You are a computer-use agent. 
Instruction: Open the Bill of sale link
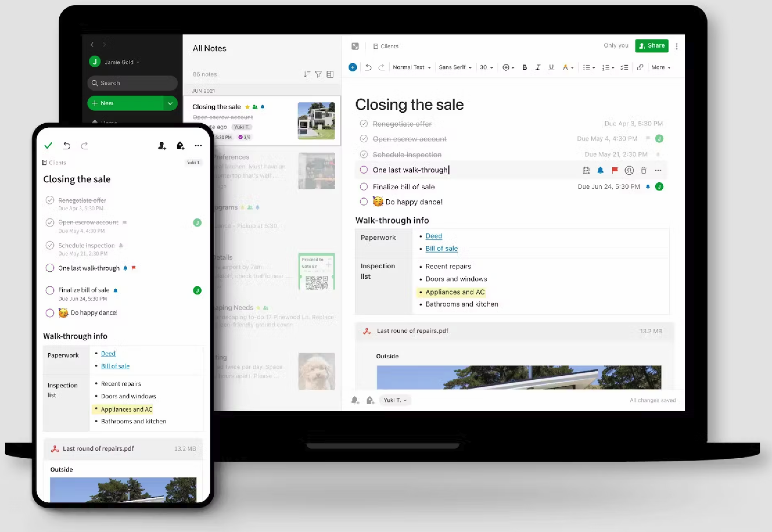(441, 248)
